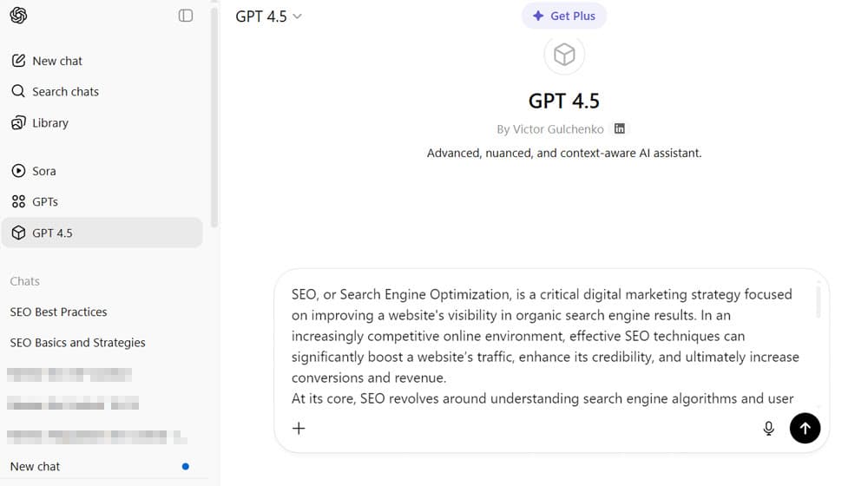Click the ChatGPT logo icon
Viewport: 868px width, 486px height.
(x=18, y=16)
